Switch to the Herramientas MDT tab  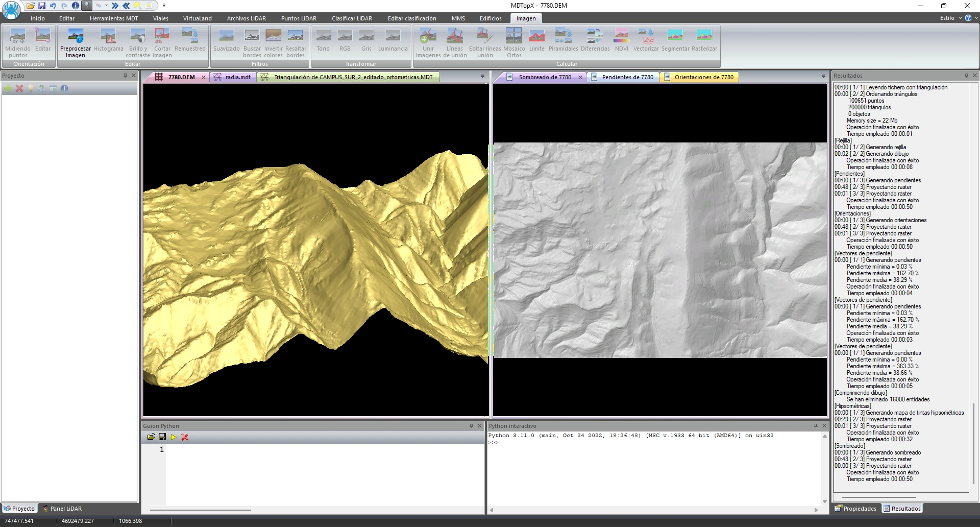click(114, 18)
